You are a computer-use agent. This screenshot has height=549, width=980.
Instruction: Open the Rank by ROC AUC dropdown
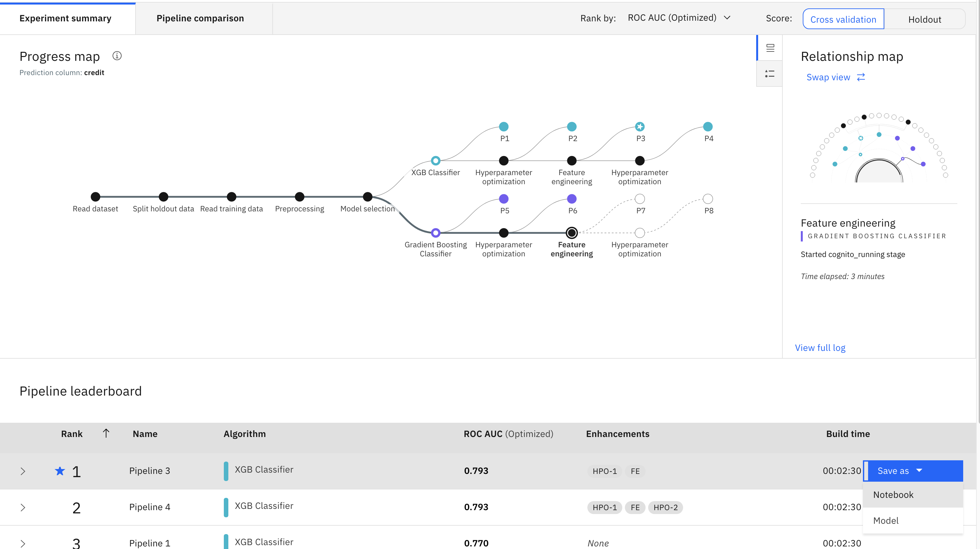[x=679, y=18]
